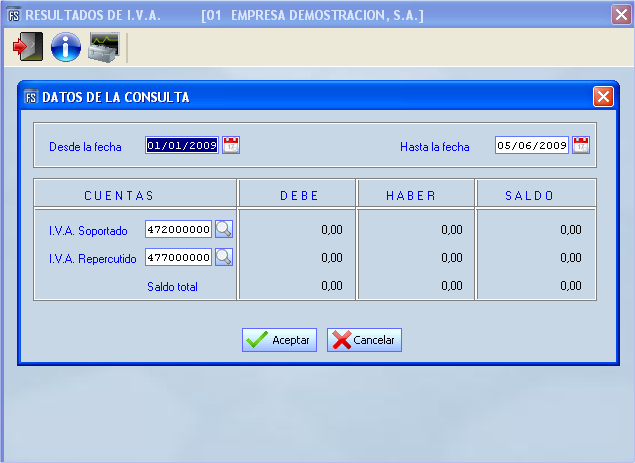Screen dimensions: 635x463
Task: Click the FS icon in Resultados de I.V.A. title
Action: click(x=14, y=15)
